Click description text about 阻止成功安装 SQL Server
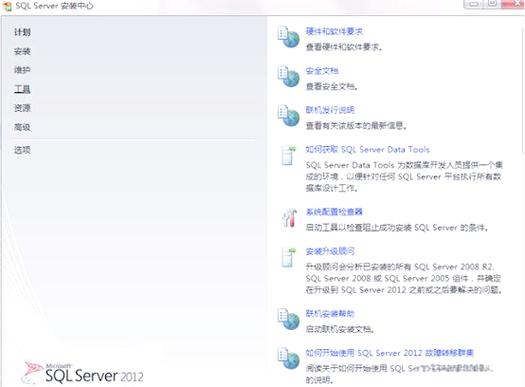Image resolution: width=525 pixels, height=387 pixels. [397, 228]
